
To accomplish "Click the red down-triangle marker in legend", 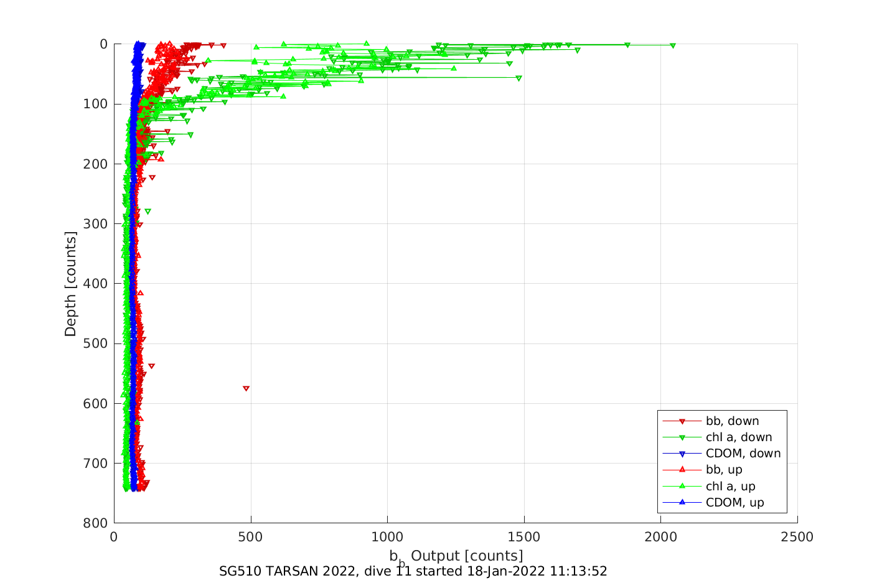I will pos(682,421).
